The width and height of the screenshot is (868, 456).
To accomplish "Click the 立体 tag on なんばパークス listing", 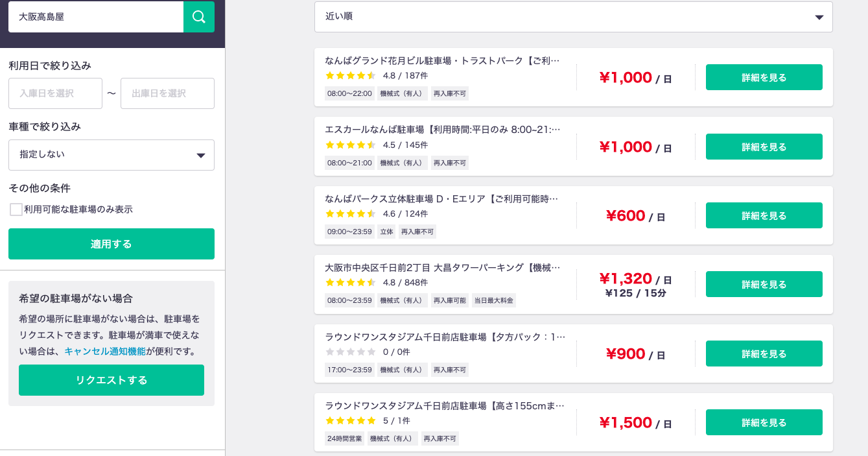I will pyautogui.click(x=386, y=232).
